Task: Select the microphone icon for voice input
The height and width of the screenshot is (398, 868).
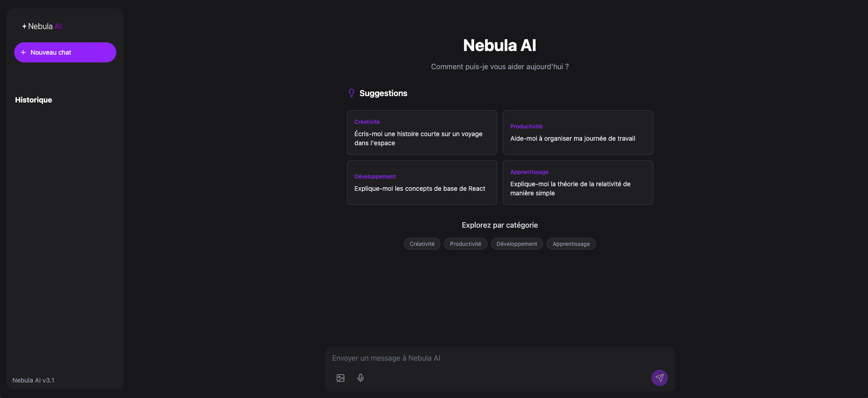Action: (x=361, y=378)
